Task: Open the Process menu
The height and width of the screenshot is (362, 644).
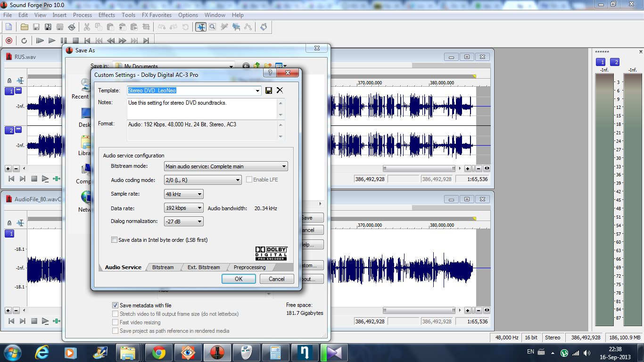Action: point(83,15)
